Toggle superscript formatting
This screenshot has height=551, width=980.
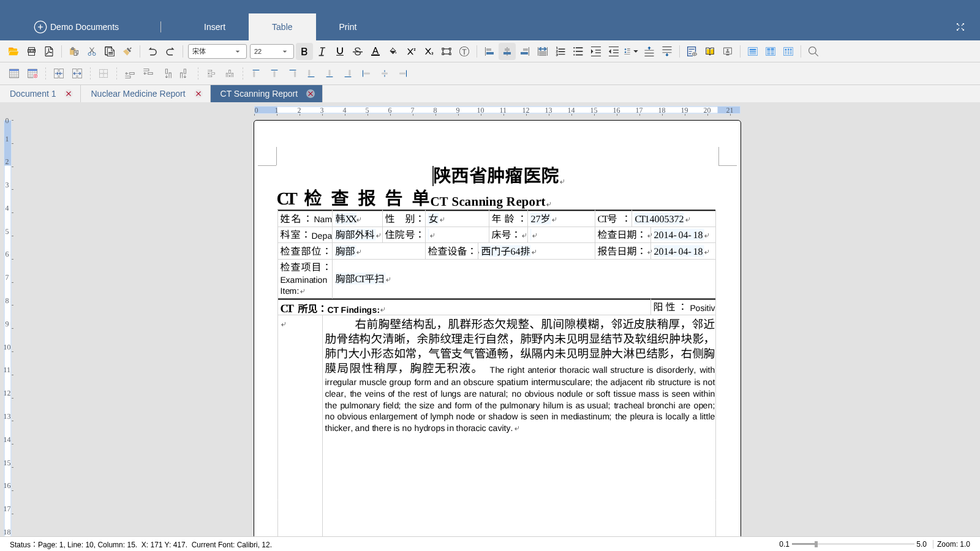click(x=411, y=51)
